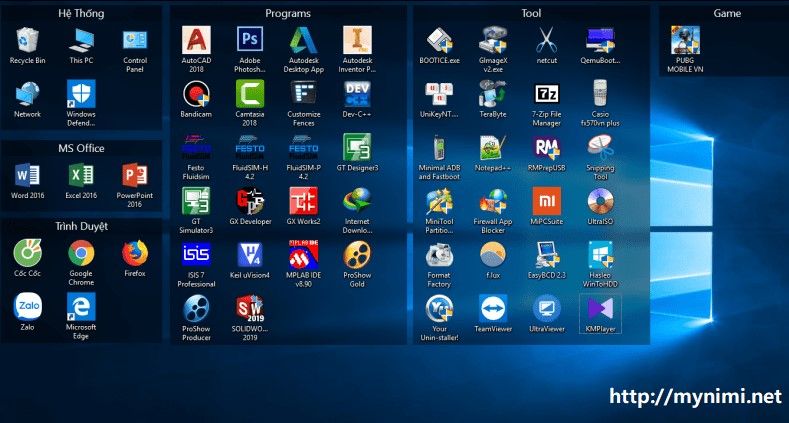Viewport: 789px width, 423px height.
Task: Click the Notepad++ icon
Action: 493,148
